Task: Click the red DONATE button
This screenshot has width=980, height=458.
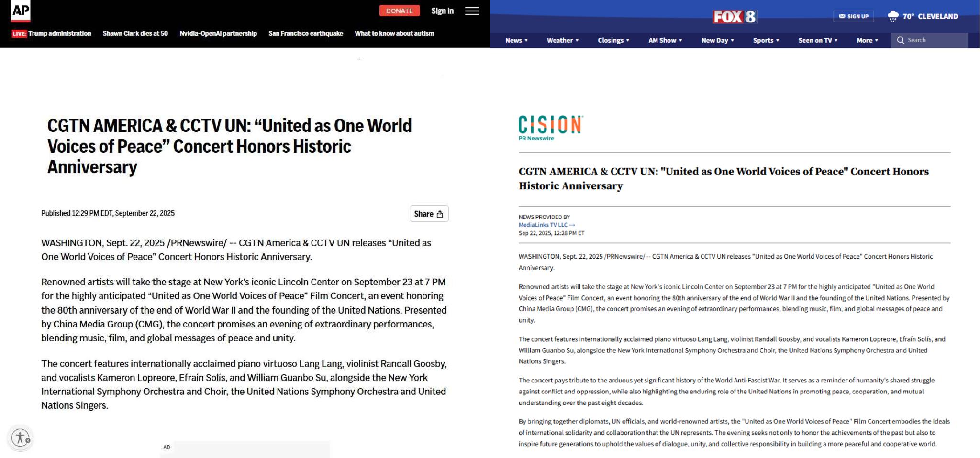Action: [400, 11]
